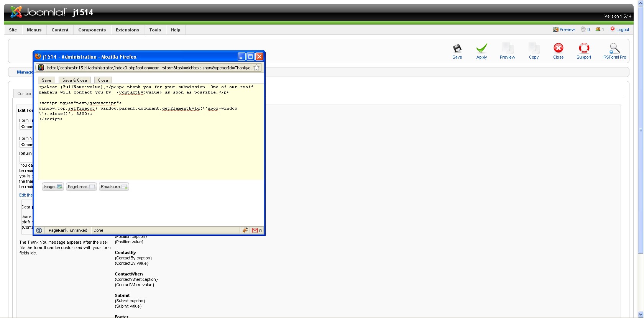644x318 pixels.
Task: Click the status bar icon left of Gmail
Action: (245, 230)
